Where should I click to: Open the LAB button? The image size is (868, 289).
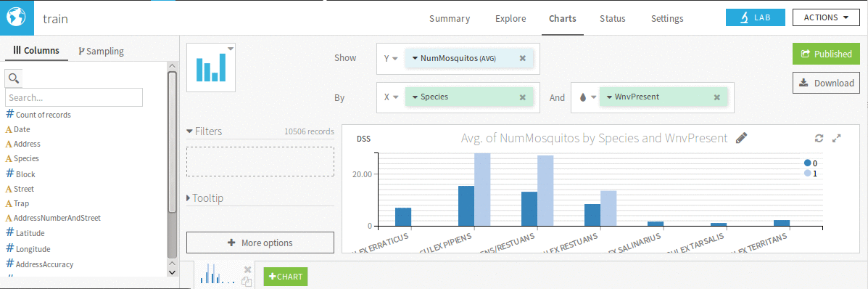tap(755, 17)
